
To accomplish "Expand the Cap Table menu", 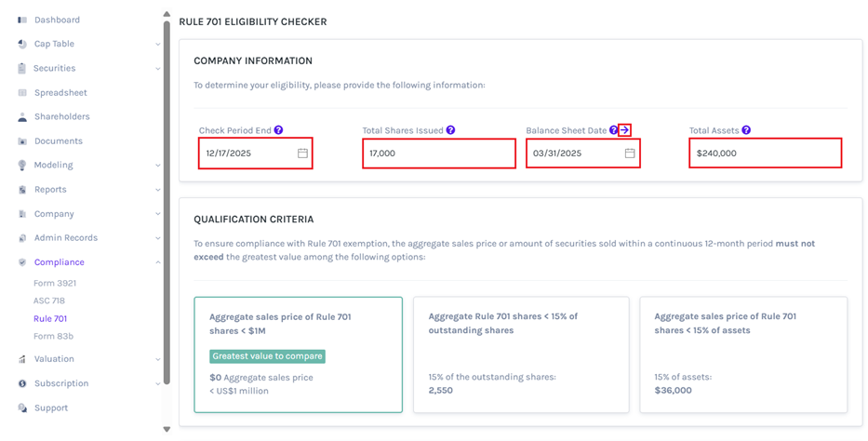I will (x=157, y=45).
